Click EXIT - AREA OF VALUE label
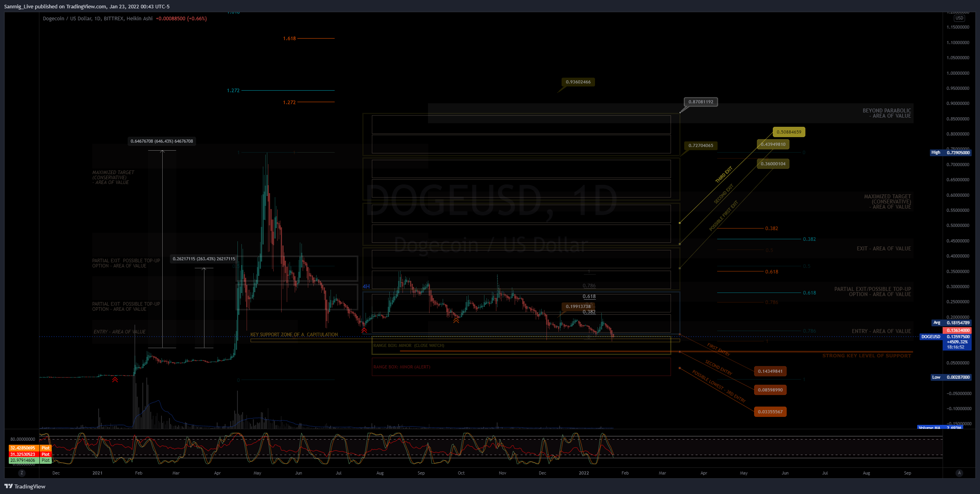Viewport: 980px width, 494px height. point(884,248)
